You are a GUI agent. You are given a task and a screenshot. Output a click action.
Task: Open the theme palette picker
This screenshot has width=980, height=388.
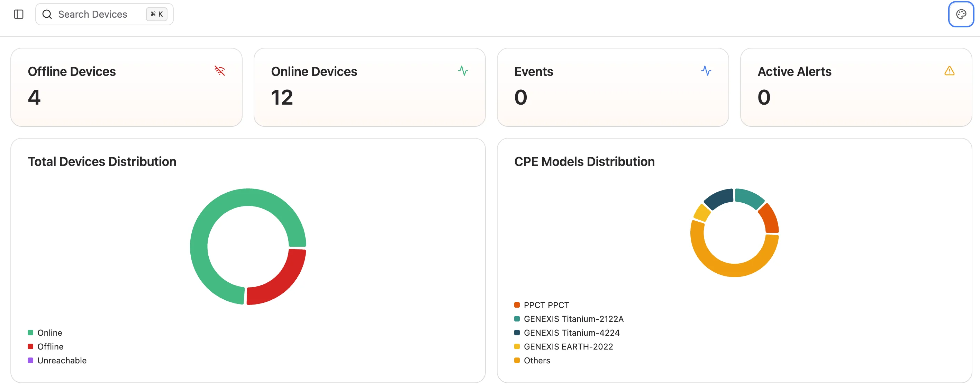961,14
